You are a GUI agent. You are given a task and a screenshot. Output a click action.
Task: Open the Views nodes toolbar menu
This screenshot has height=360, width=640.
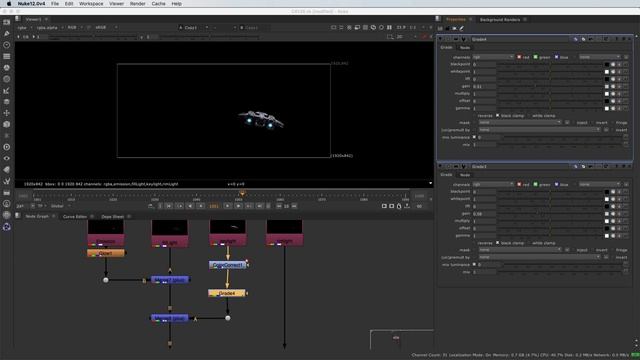tap(7, 158)
